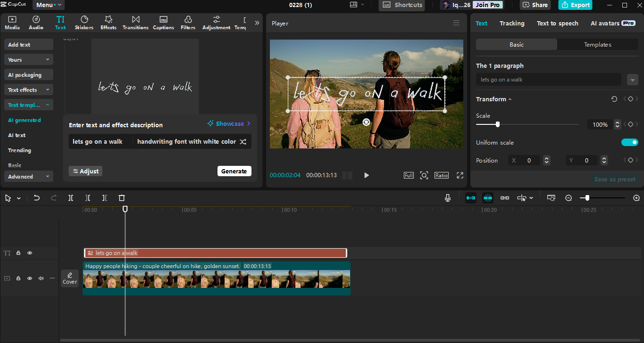
Task: Click the Scale slider handle
Action: pyautogui.click(x=497, y=124)
